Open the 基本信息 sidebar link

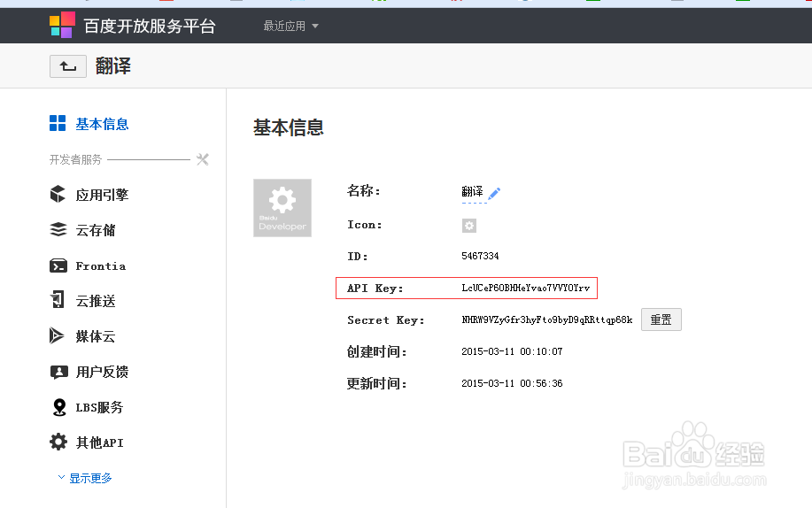pos(102,124)
